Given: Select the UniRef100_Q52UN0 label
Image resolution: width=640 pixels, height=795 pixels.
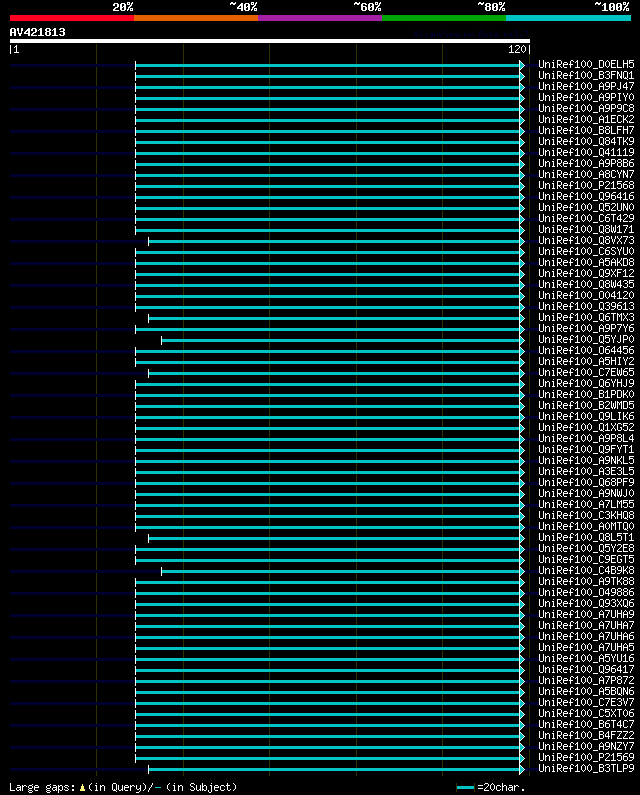Looking at the screenshot, I should 586,207.
